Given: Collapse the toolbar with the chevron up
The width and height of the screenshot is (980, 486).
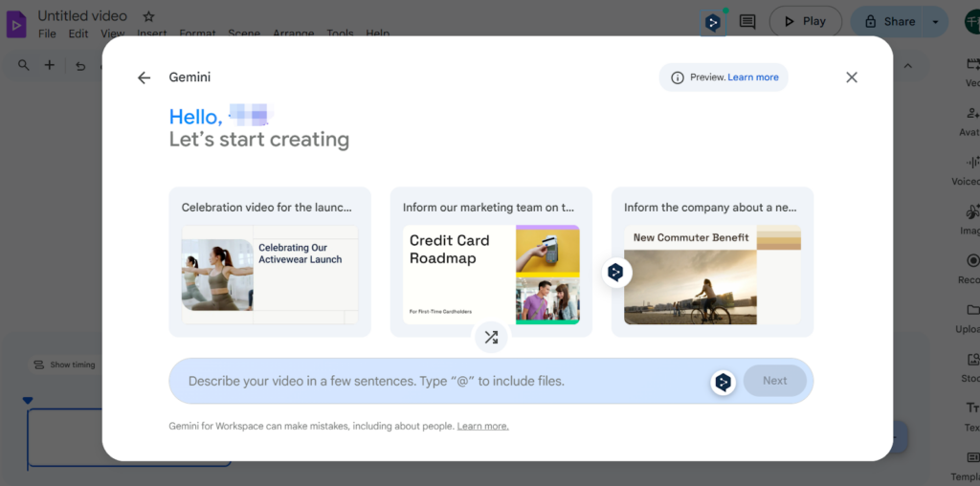Looking at the screenshot, I should 908,65.
